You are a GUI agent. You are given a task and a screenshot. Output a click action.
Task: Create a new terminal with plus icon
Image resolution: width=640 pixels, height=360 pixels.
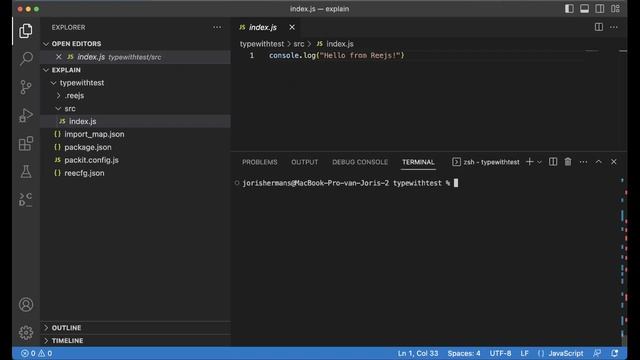[x=529, y=162]
